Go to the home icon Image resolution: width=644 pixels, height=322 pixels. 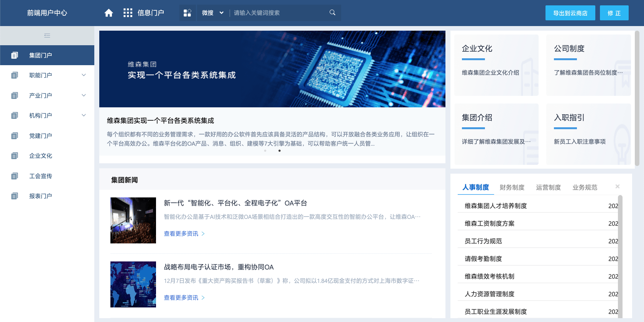tap(109, 13)
